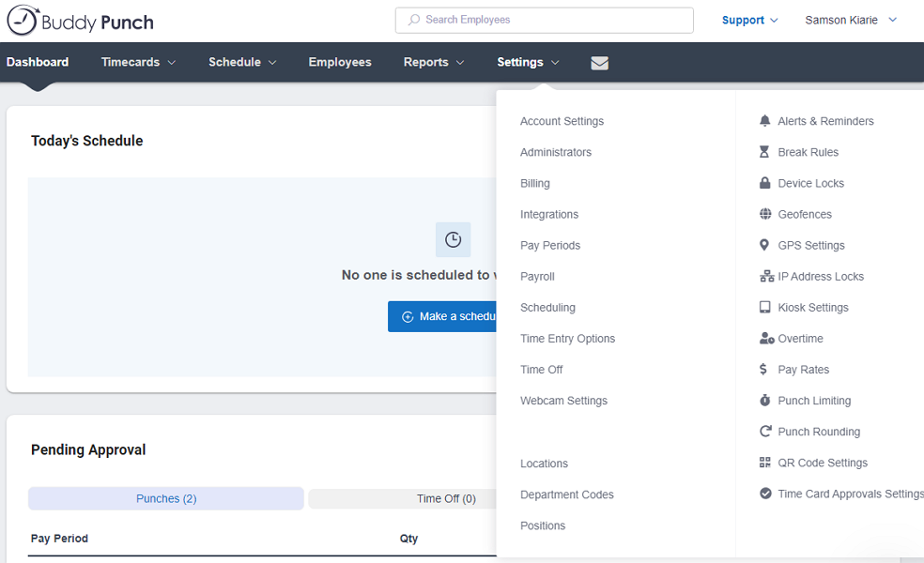Switch to the Punches (2) tab
924x563 pixels.
(166, 498)
